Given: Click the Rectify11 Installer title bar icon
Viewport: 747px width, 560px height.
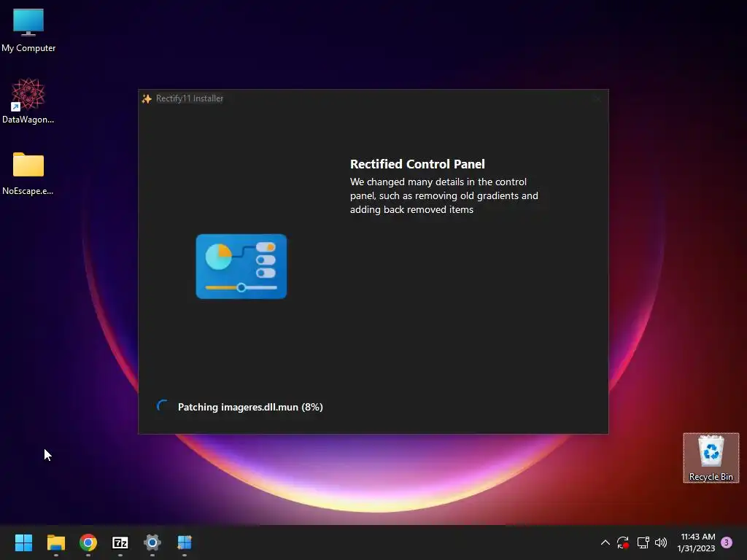Looking at the screenshot, I should [x=147, y=98].
